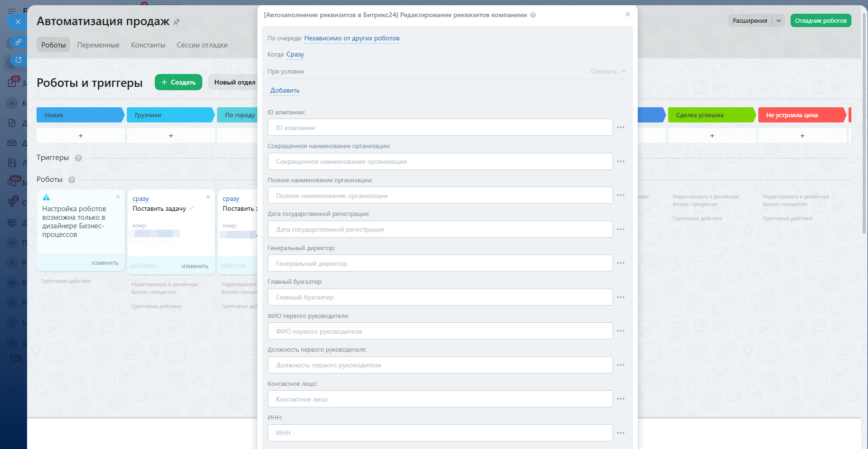Click help icon next to dialog title
Image resolution: width=868 pixels, height=449 pixels.
533,15
